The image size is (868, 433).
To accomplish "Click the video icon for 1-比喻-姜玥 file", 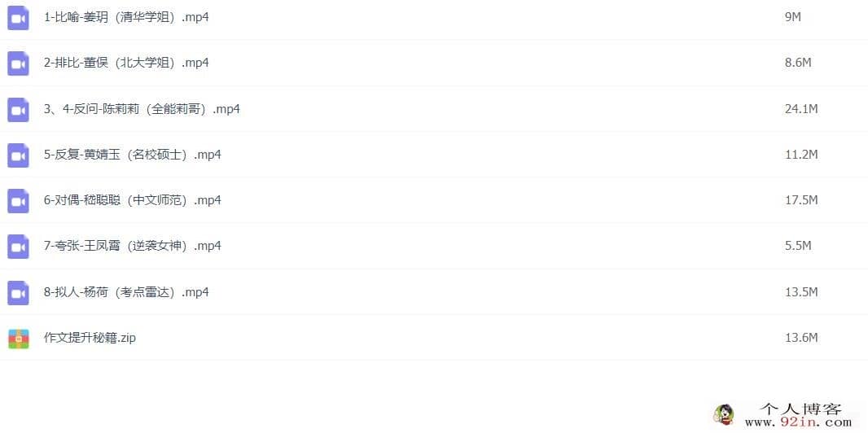I will click(18, 18).
